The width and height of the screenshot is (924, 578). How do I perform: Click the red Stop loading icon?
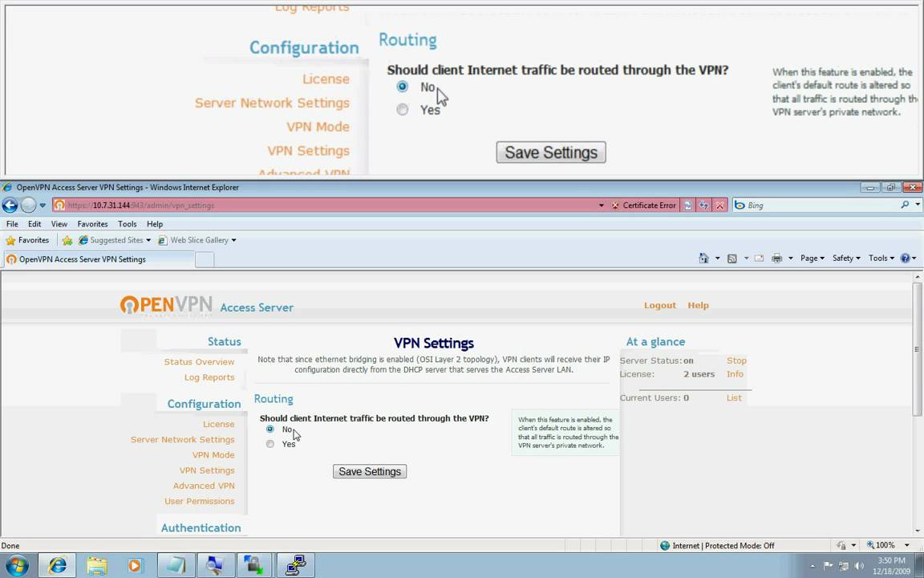click(x=719, y=206)
